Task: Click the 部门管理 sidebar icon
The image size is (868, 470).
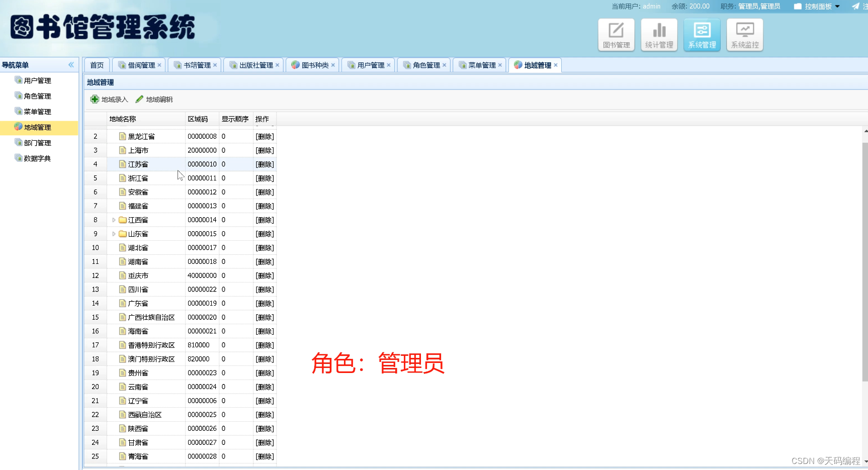Action: [x=18, y=142]
